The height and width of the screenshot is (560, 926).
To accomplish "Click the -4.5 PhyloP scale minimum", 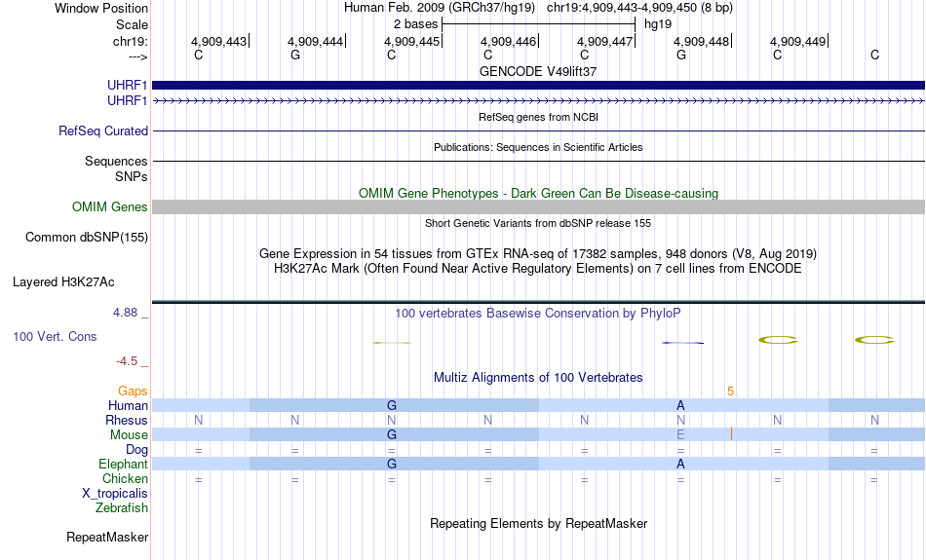I will pos(127,361).
